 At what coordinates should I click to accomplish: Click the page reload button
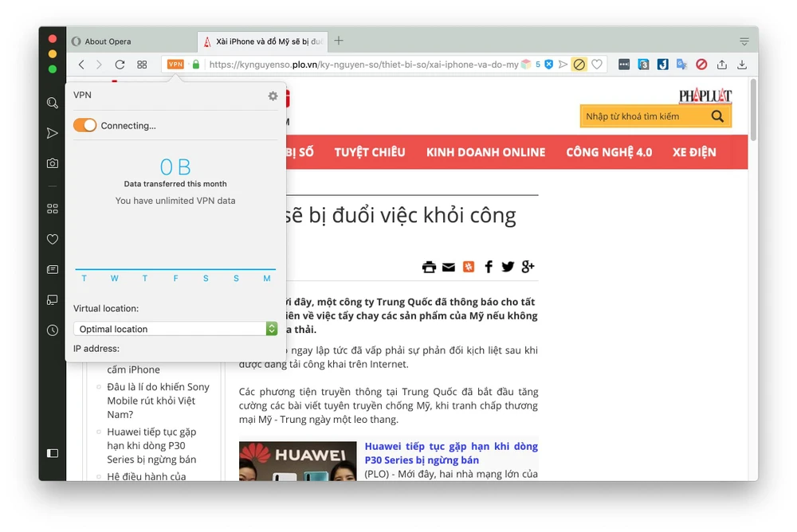coord(120,65)
